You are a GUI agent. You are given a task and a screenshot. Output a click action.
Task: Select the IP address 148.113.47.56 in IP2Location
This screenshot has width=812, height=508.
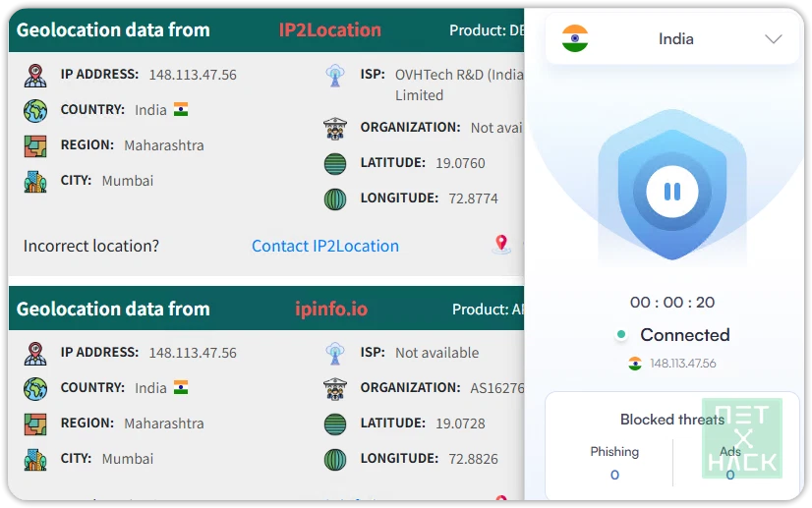193,75
